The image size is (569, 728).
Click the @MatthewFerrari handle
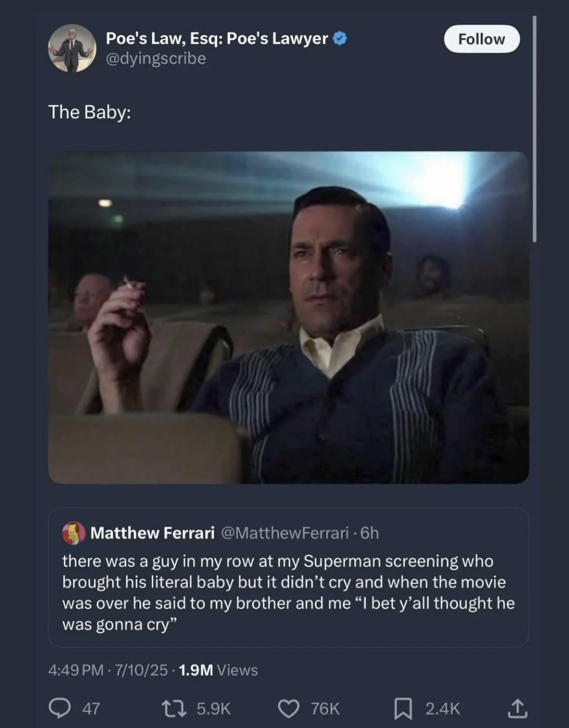(x=284, y=533)
